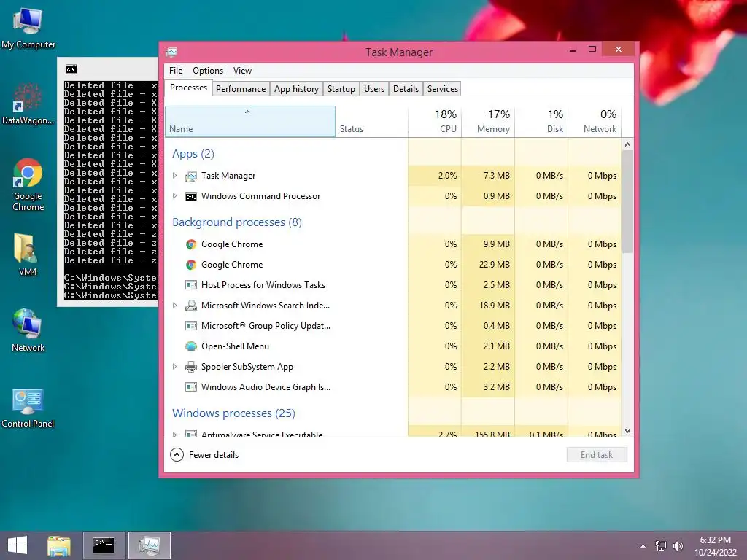Viewport: 747px width, 560px height.
Task: Sort by the Disk column header
Action: (x=542, y=122)
